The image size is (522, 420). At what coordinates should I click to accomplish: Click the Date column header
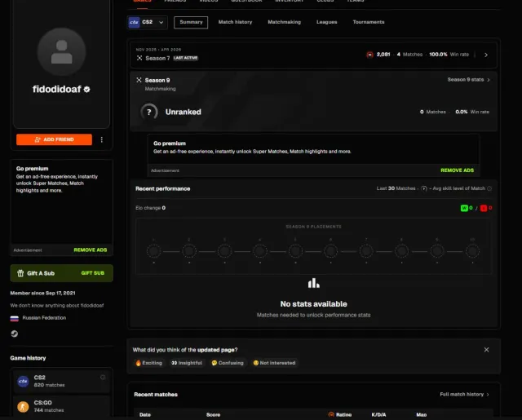coord(145,414)
